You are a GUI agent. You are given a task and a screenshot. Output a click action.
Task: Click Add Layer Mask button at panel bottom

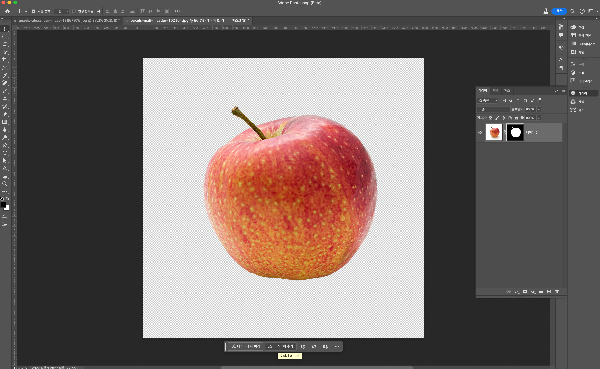[x=525, y=292]
